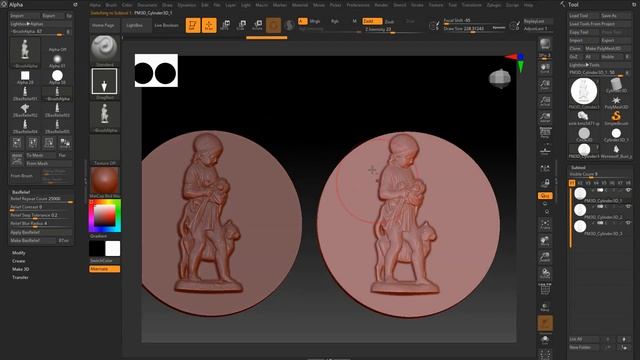This screenshot has height=360, width=640.
Task: Open the Zplugin menu
Action: click(x=494, y=5)
